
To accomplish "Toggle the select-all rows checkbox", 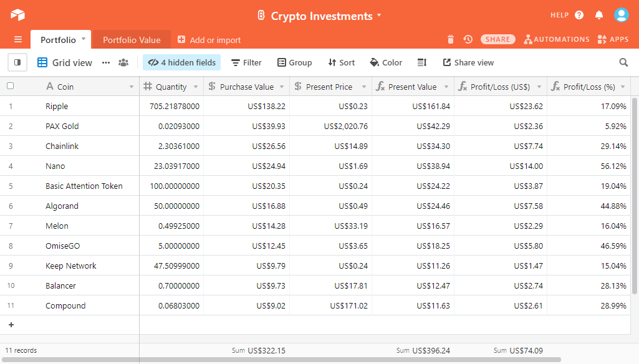I will click(10, 86).
